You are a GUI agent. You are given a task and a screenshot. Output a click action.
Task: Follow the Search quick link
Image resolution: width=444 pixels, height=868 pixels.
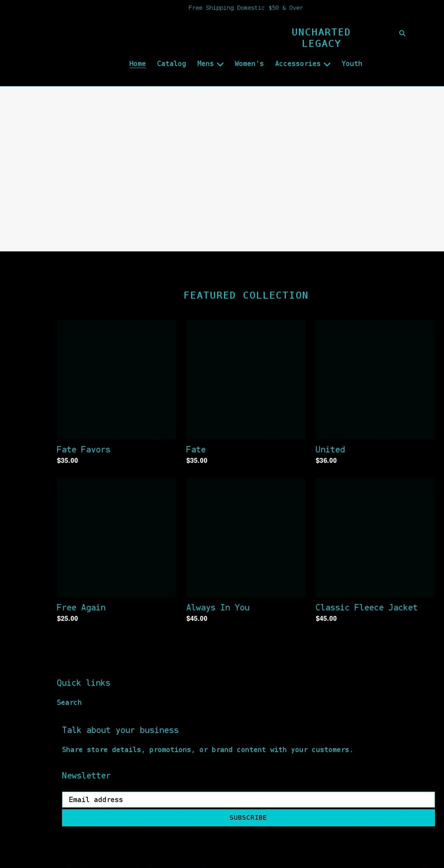coord(69,702)
